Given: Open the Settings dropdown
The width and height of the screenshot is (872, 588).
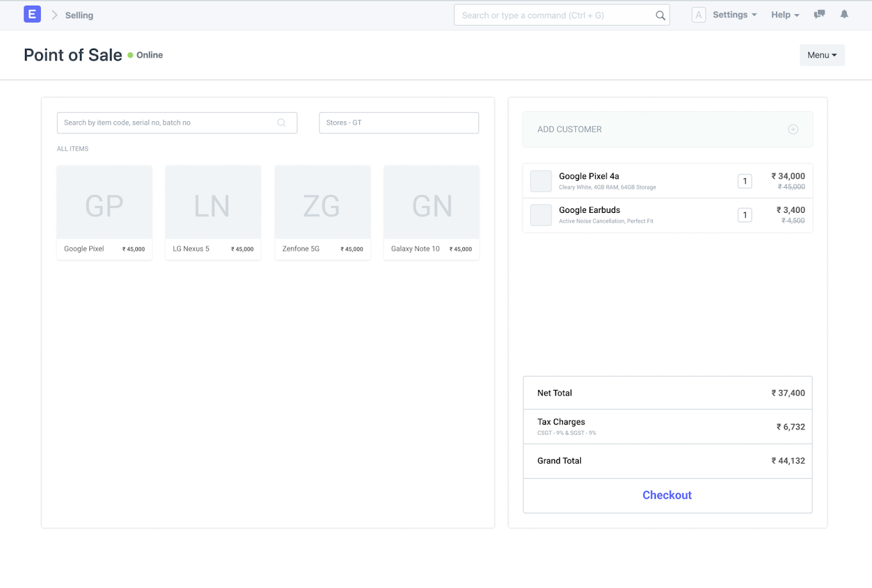Looking at the screenshot, I should click(x=735, y=15).
